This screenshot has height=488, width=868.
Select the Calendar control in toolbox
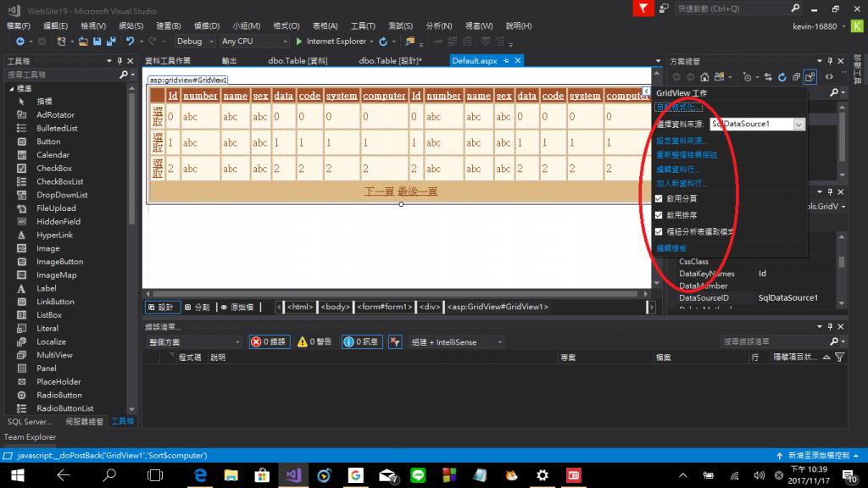[53, 155]
